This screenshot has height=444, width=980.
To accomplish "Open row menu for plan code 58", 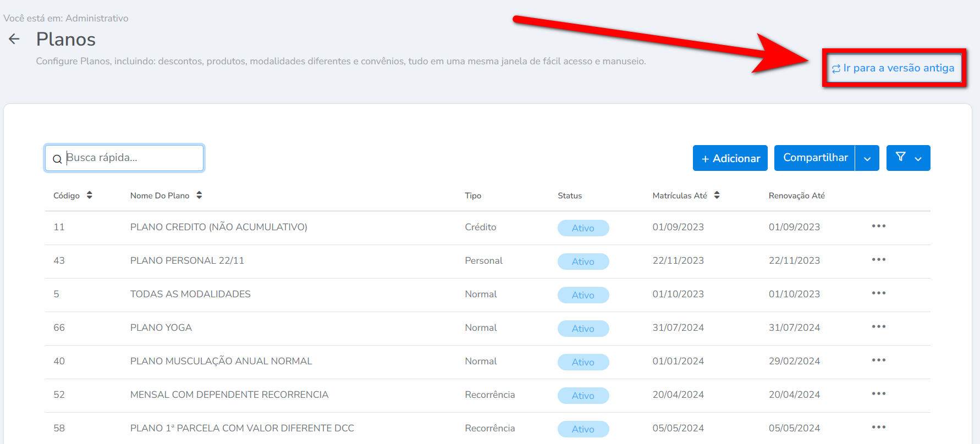I will point(878,428).
